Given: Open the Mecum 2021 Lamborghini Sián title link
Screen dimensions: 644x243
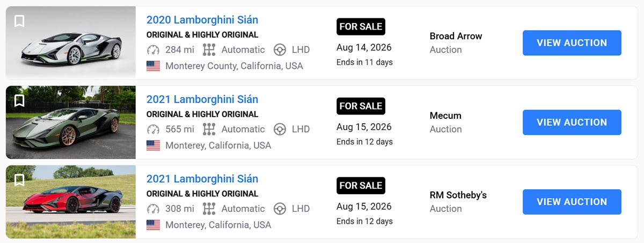Looking at the screenshot, I should pyautogui.click(x=202, y=99).
